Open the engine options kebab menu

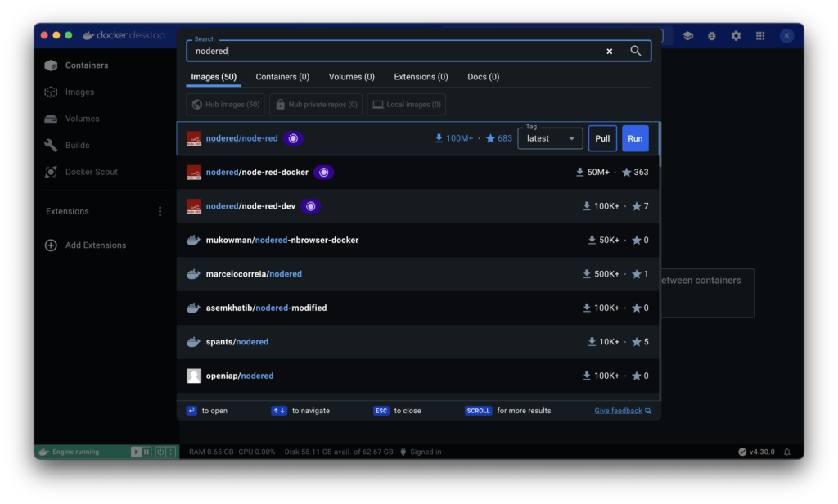point(172,452)
